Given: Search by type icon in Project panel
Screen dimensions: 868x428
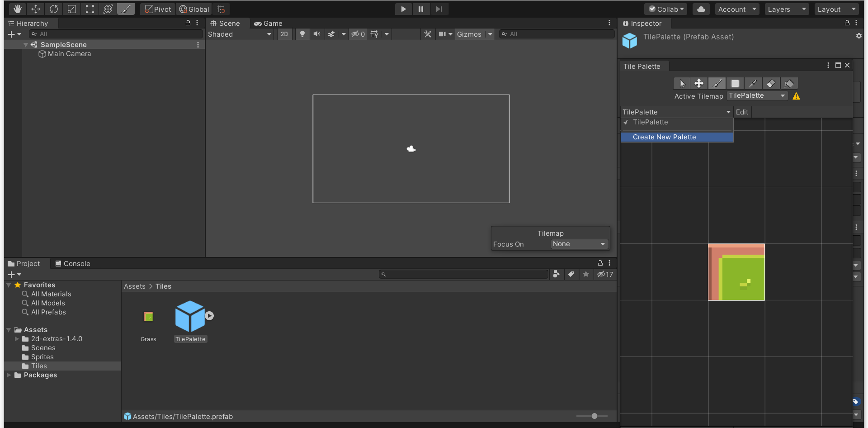Looking at the screenshot, I should click(x=557, y=274).
